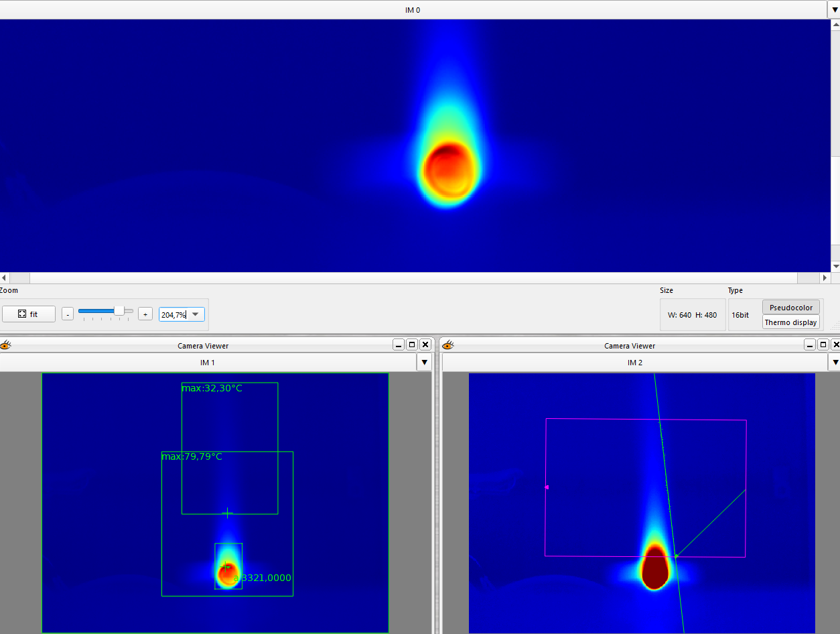Click the left arrow of the horizontal scrollbar
This screenshot has width=840, height=634.
point(3,277)
